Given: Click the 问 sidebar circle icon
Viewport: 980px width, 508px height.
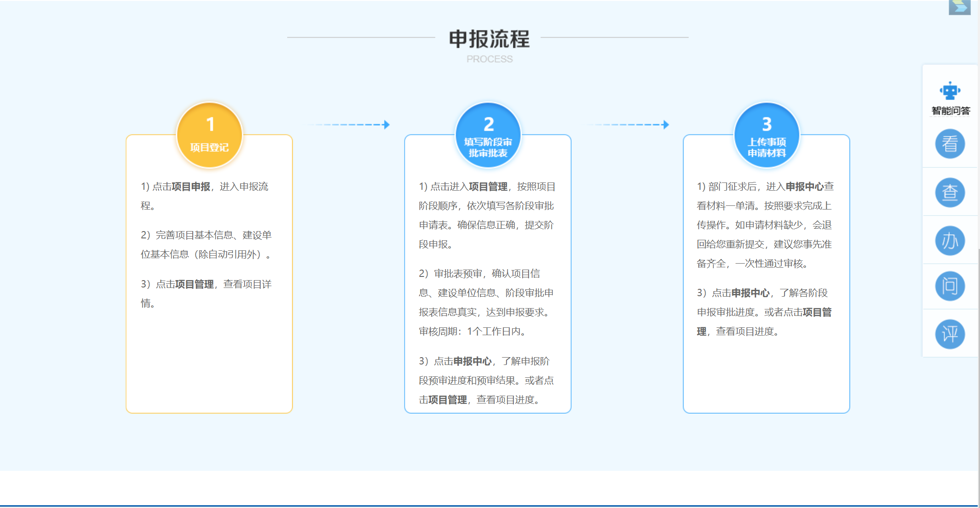Looking at the screenshot, I should point(950,286).
